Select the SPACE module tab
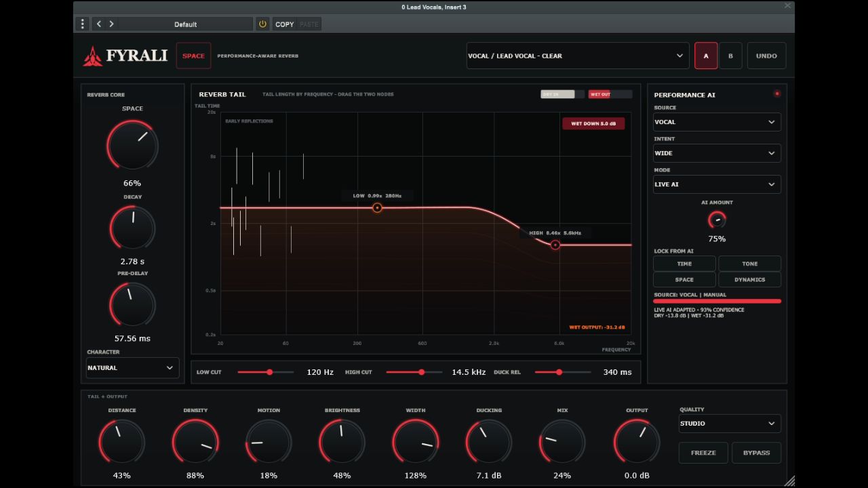Viewport: 868px width, 488px height. (193, 56)
